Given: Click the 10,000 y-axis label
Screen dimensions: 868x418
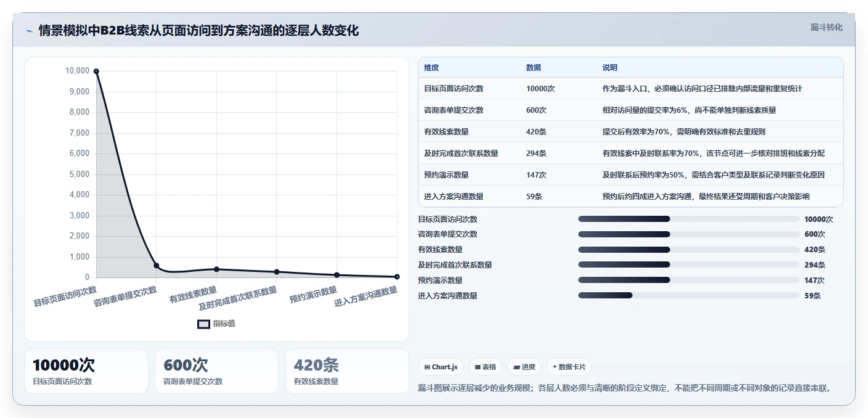Looking at the screenshot, I should 77,71.
